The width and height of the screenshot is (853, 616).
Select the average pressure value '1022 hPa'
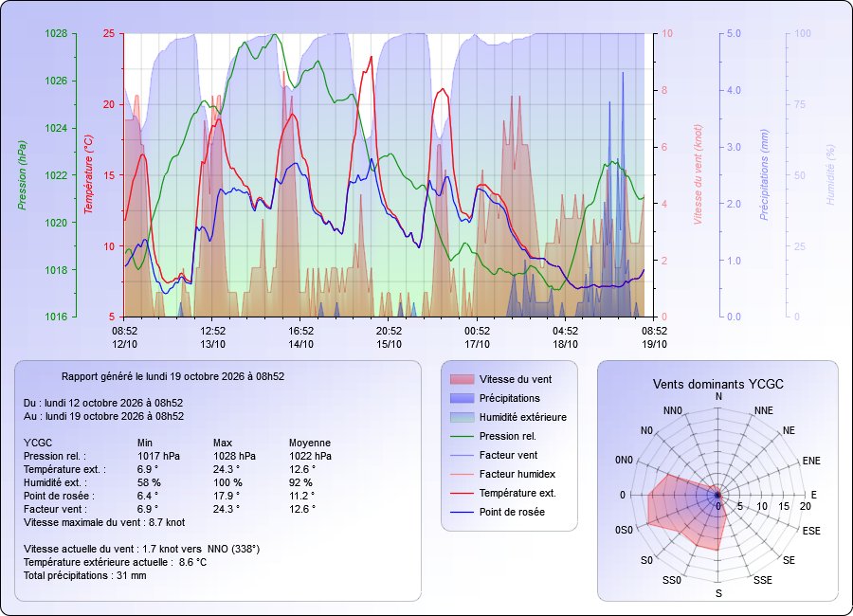coord(310,456)
